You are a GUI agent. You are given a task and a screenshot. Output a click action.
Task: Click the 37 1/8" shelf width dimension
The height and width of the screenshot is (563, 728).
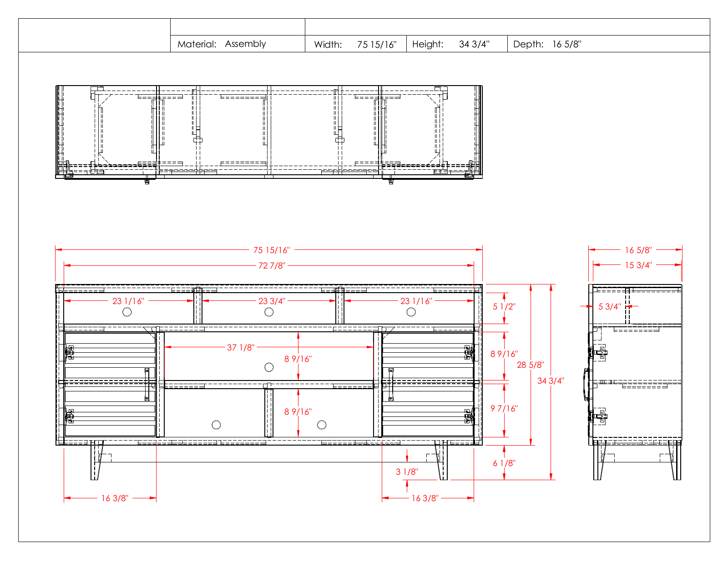(x=241, y=348)
